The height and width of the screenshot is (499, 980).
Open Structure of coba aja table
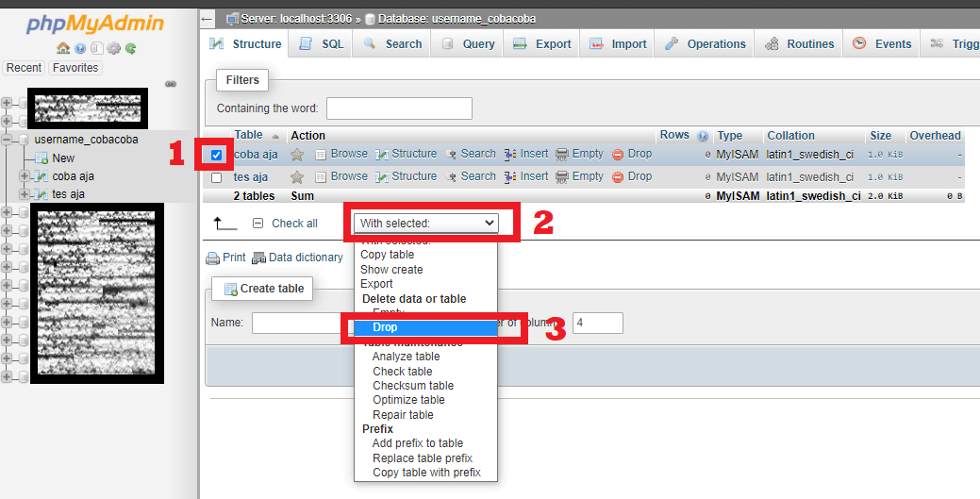(406, 154)
